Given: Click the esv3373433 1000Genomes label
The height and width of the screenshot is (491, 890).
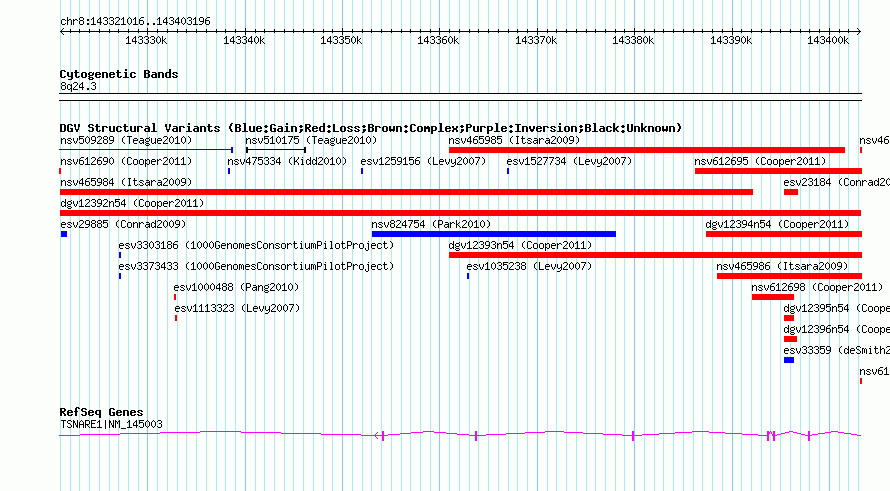Looking at the screenshot, I should pos(256,266).
